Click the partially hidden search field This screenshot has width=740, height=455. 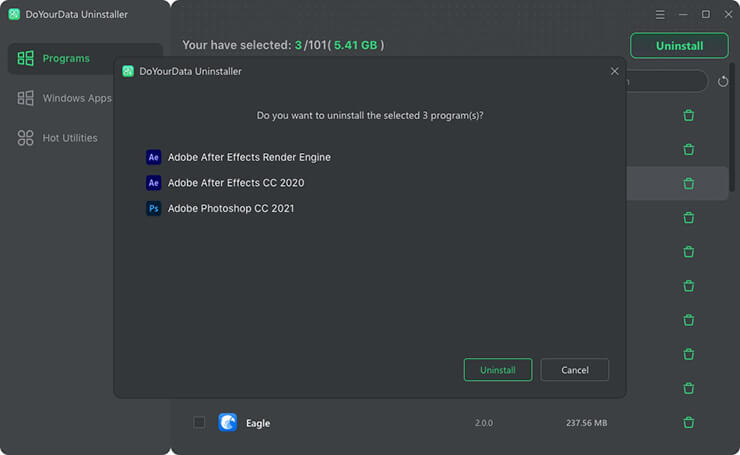[666, 82]
